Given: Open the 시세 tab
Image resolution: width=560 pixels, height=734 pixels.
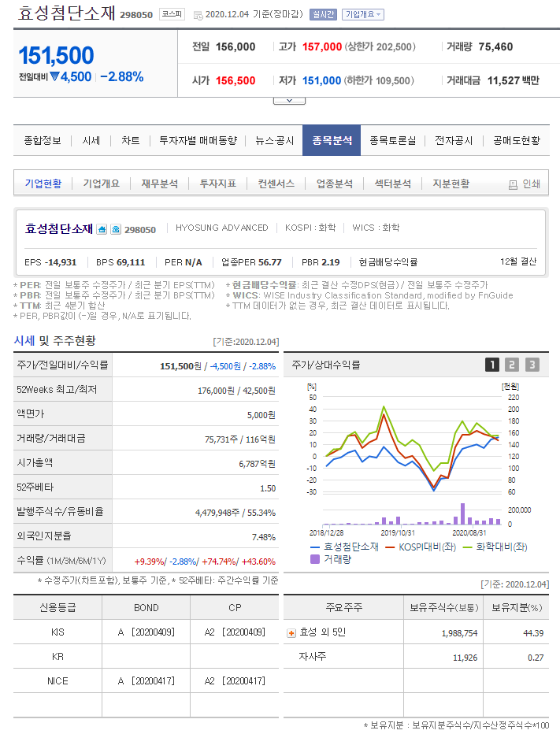Looking at the screenshot, I should [91, 140].
